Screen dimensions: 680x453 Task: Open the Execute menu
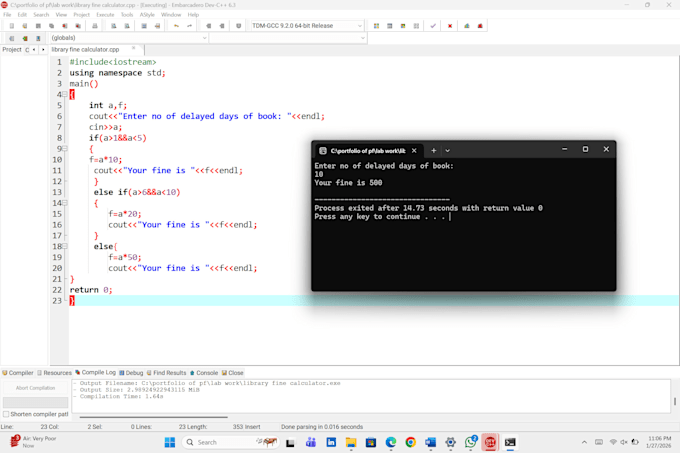click(105, 15)
